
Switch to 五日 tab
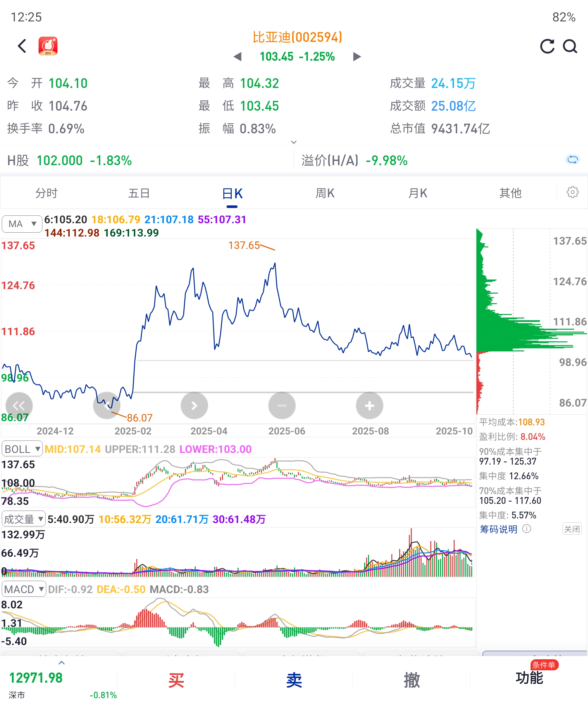[139, 193]
